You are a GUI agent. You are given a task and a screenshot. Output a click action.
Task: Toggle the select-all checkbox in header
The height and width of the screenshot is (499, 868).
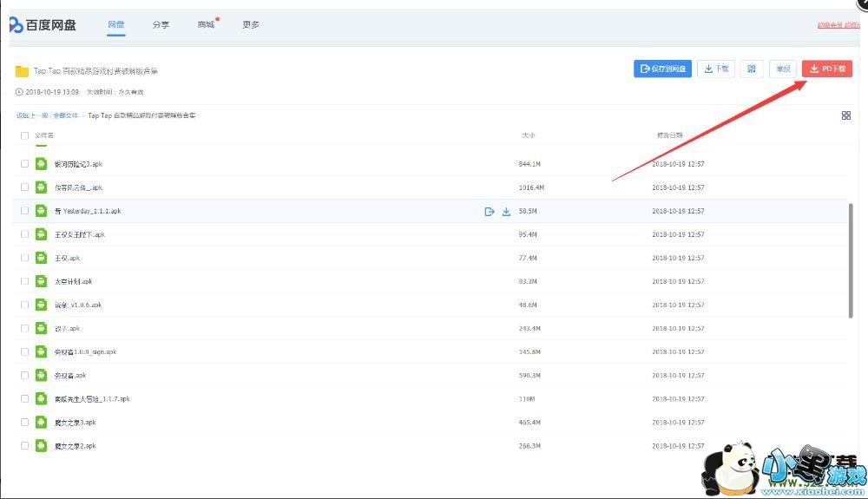click(x=24, y=135)
